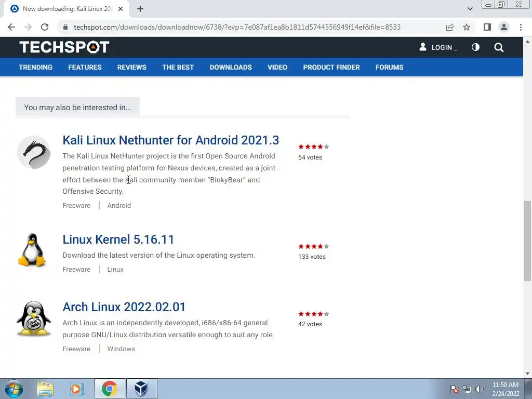Click the Kali Nethunter star rating

(313, 147)
